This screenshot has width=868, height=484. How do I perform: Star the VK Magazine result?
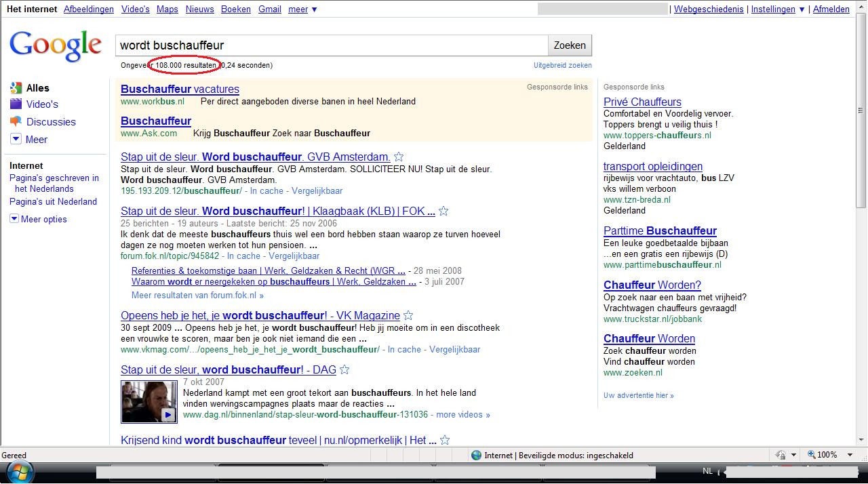click(408, 315)
